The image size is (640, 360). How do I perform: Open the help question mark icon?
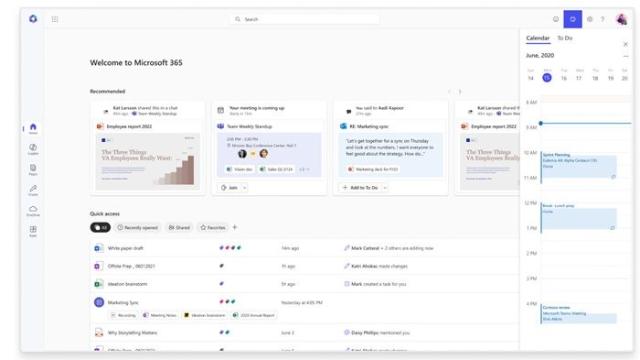602,19
